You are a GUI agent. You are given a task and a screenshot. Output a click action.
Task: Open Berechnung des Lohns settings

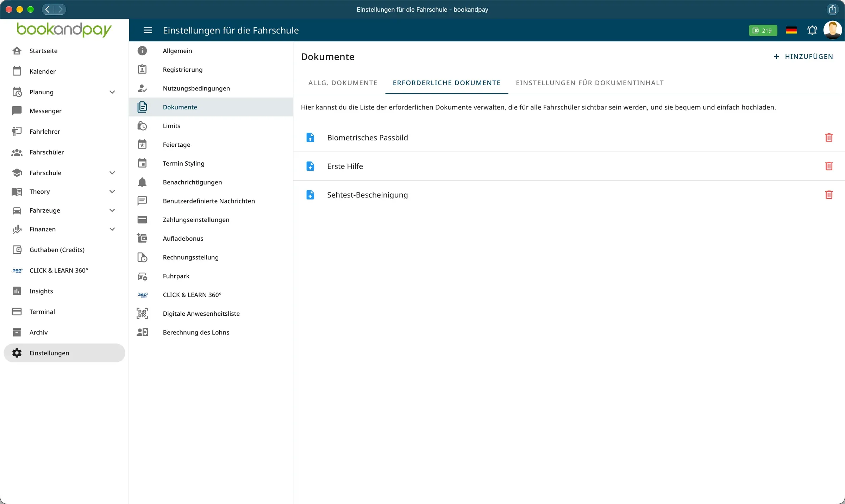(211, 333)
